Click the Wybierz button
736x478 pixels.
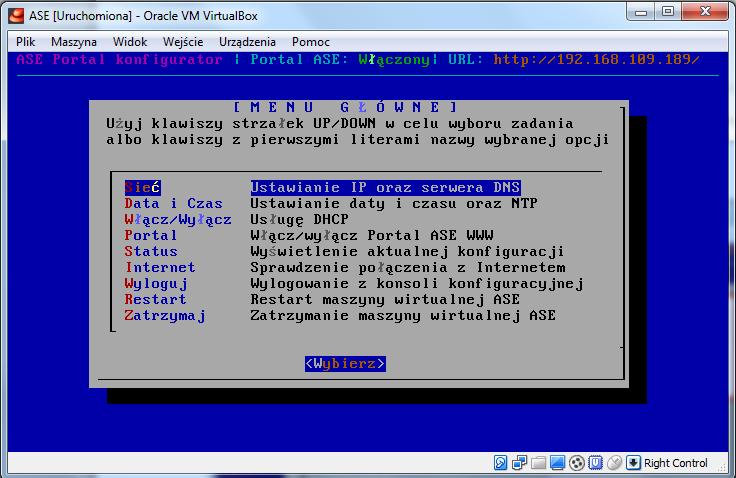(345, 363)
